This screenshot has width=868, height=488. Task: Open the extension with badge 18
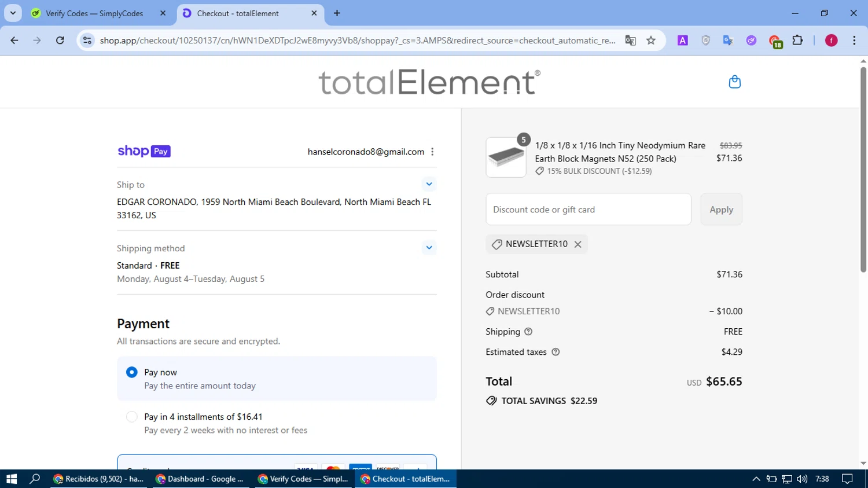pyautogui.click(x=775, y=41)
